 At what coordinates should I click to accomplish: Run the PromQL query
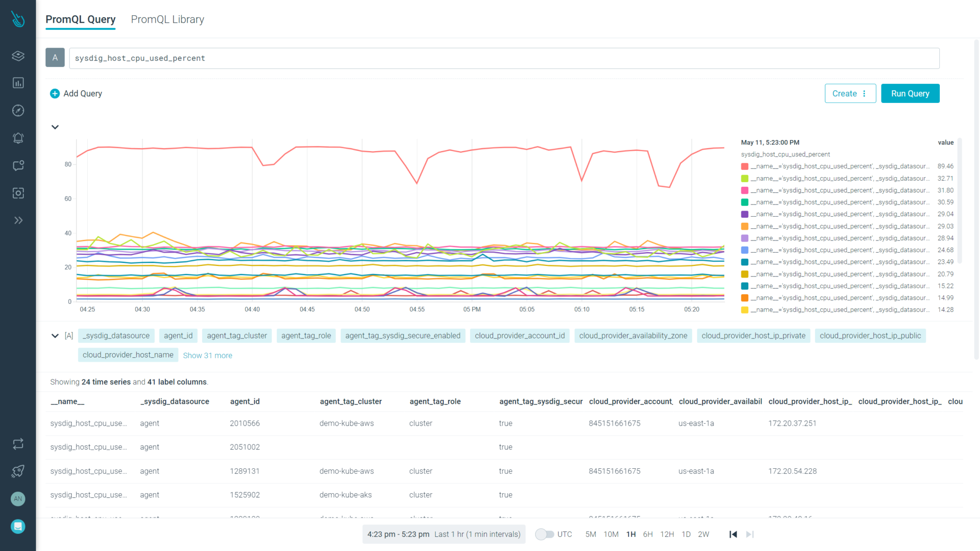[909, 93]
